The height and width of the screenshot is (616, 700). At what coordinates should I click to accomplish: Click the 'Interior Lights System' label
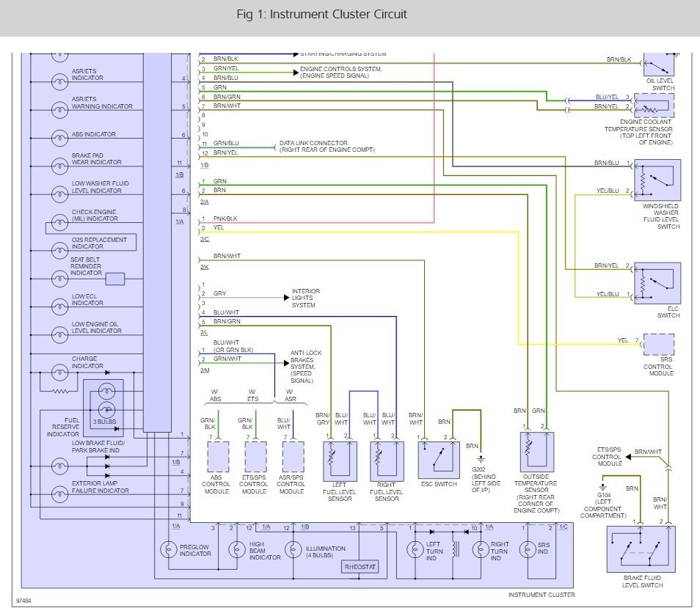click(x=306, y=298)
